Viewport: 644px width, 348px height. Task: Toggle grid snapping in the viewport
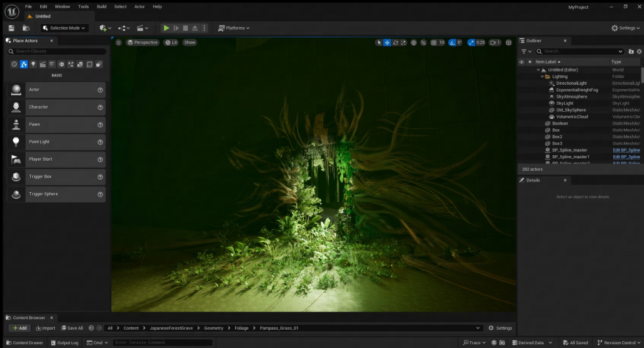pos(433,43)
